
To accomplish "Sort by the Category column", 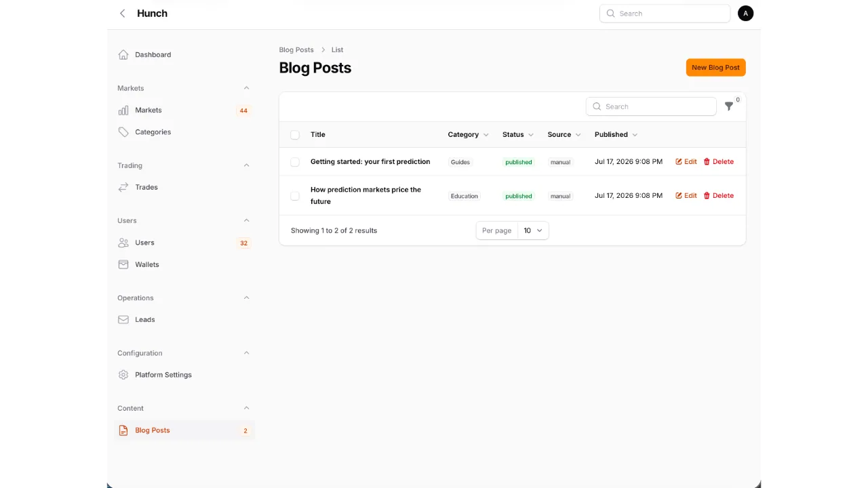I will 468,135.
